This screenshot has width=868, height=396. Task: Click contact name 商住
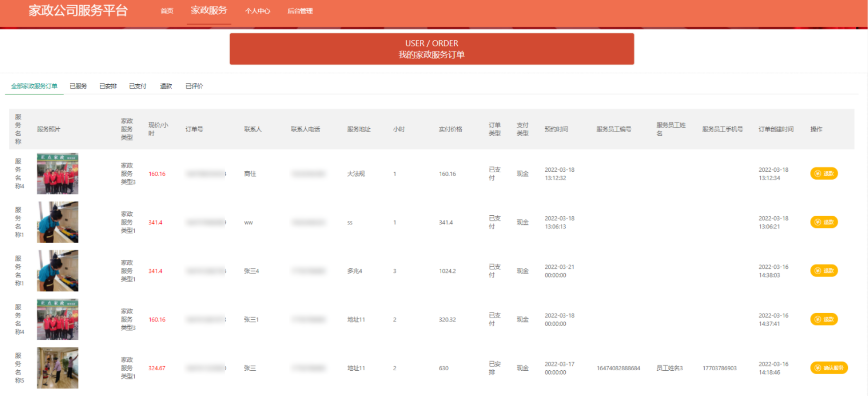click(x=250, y=174)
